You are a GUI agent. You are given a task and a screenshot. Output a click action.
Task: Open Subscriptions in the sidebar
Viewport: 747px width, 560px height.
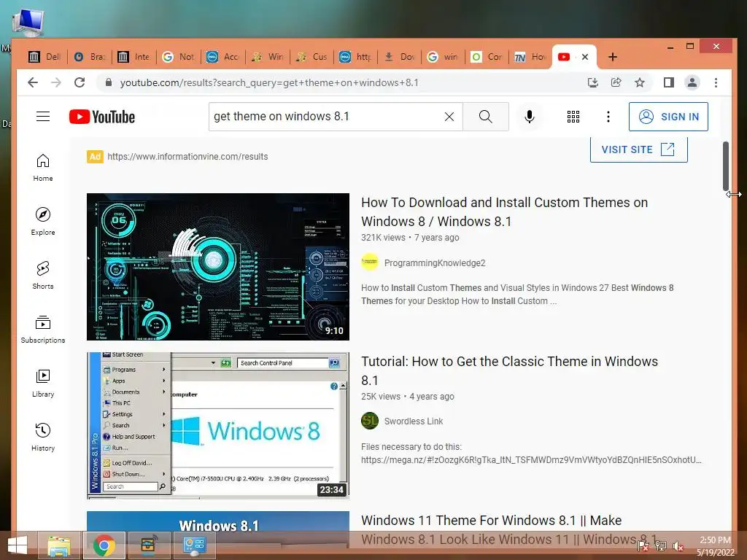point(43,330)
